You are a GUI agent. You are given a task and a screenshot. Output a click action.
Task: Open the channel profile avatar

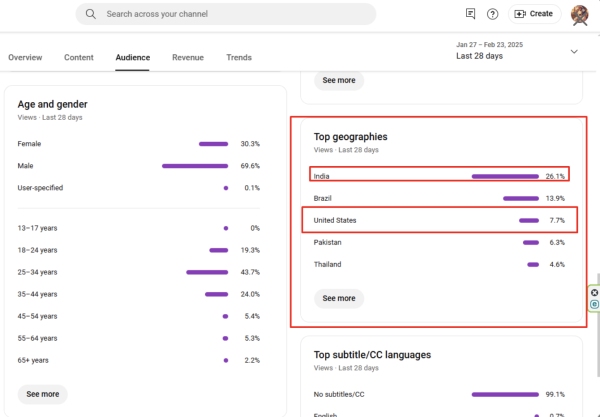579,14
